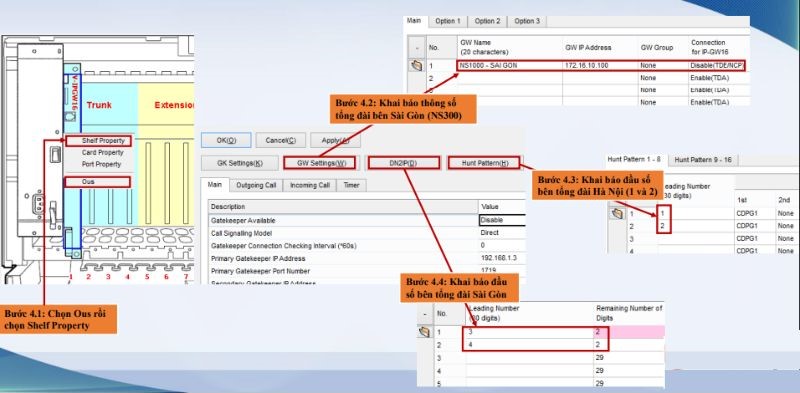Click the edit icon in DN2IP row 1

(x=424, y=332)
